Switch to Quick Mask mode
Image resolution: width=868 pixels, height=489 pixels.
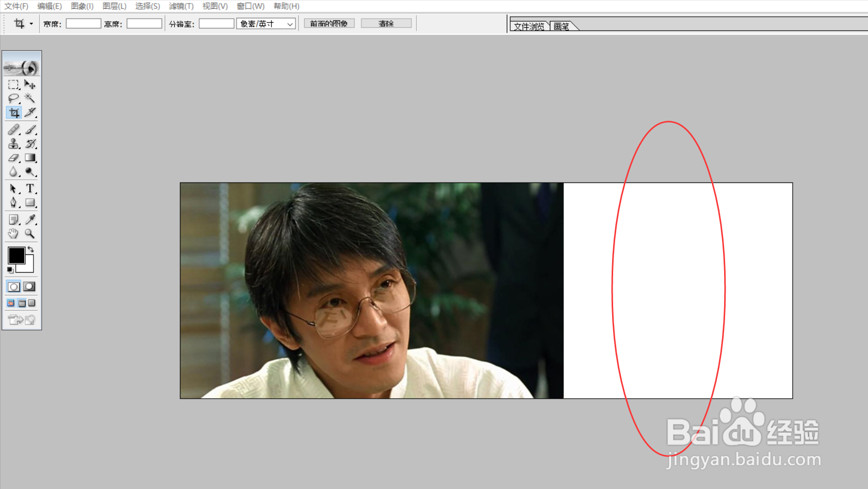tap(29, 287)
